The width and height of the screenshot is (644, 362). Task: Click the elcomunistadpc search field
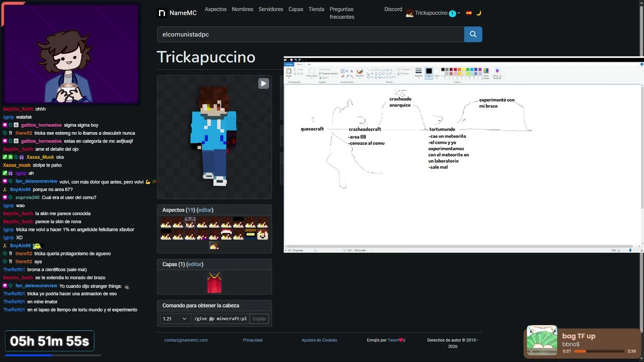[x=310, y=34]
